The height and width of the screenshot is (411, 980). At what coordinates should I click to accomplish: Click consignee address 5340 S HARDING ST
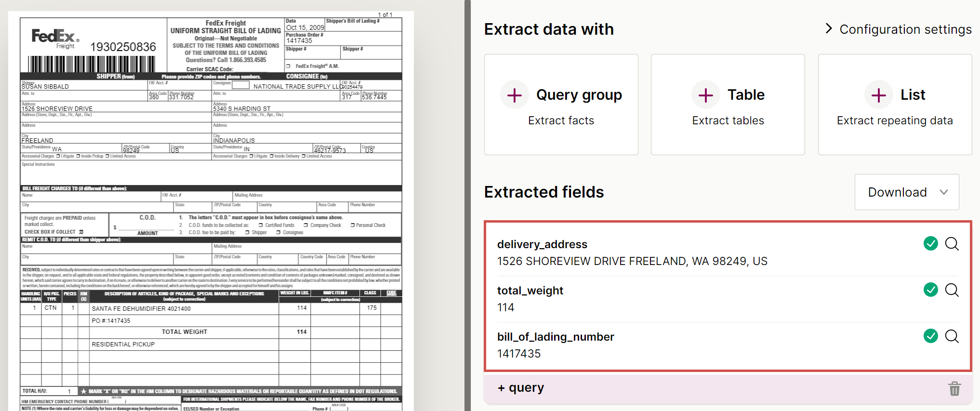click(x=242, y=109)
